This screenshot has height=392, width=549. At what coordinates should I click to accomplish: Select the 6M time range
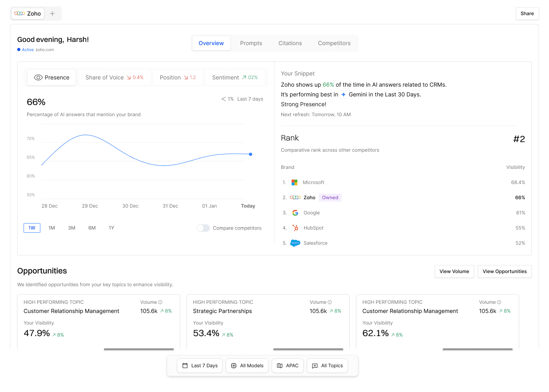coord(92,228)
